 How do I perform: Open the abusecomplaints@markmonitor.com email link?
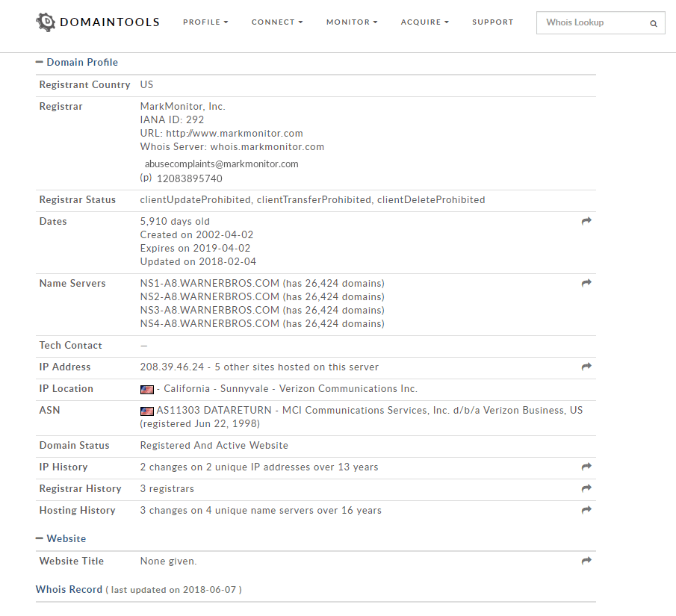click(x=221, y=164)
